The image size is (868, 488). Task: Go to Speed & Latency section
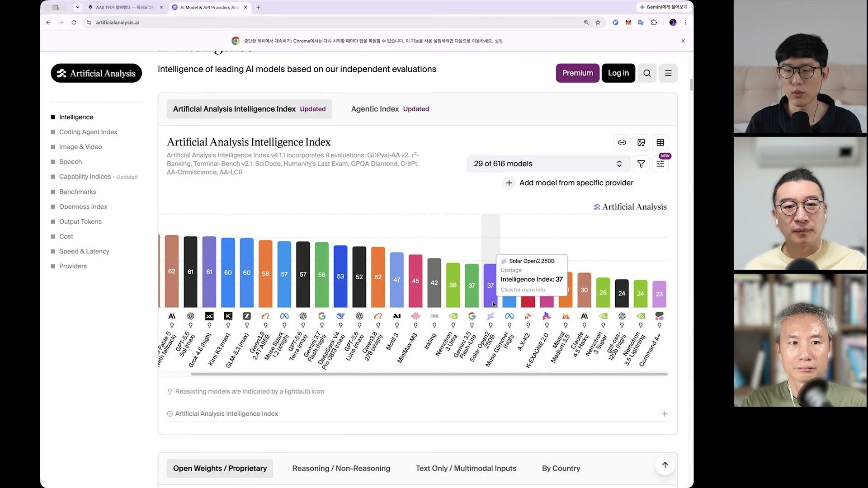pyautogui.click(x=84, y=252)
